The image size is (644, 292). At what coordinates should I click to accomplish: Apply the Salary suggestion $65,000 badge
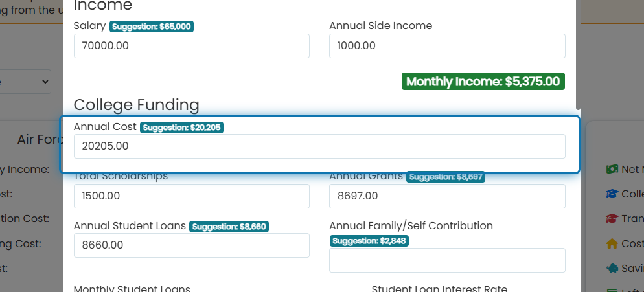152,27
